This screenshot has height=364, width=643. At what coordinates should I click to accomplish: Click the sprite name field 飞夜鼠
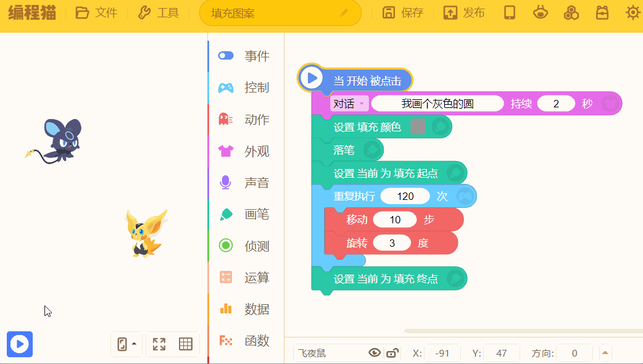pyautogui.click(x=330, y=353)
